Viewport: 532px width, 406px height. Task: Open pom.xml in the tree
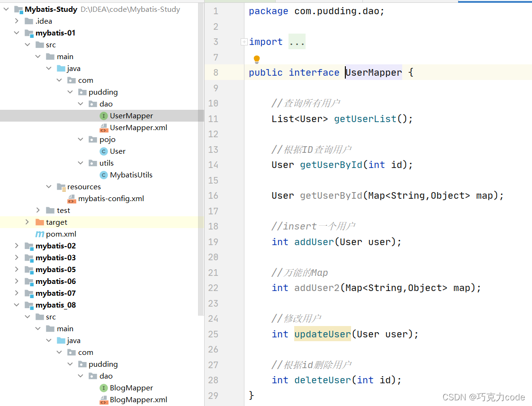coord(61,234)
